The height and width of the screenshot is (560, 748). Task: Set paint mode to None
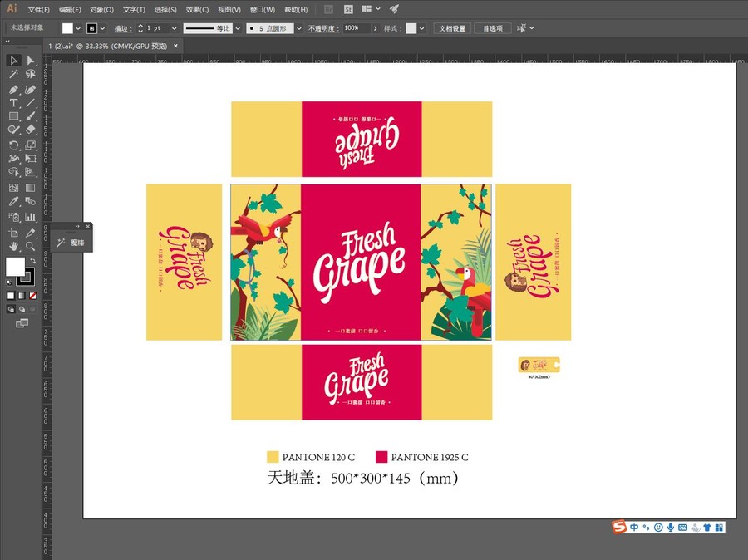pyautogui.click(x=33, y=296)
